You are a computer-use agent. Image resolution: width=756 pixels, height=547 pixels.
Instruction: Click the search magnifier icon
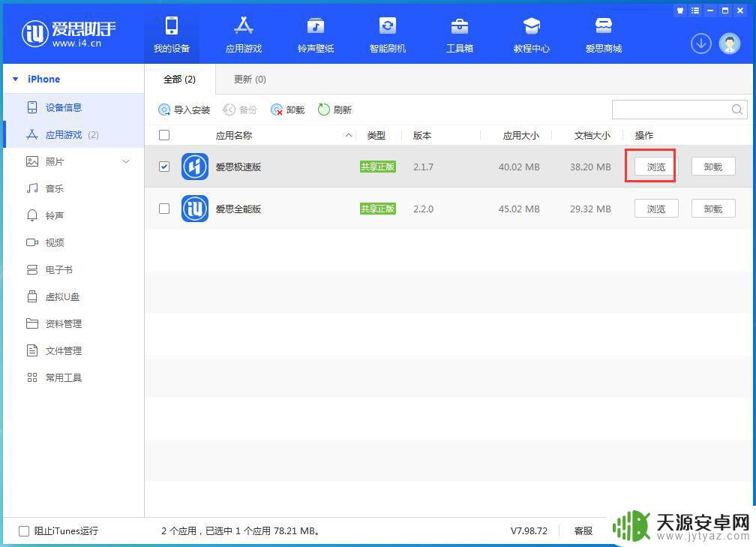(737, 110)
